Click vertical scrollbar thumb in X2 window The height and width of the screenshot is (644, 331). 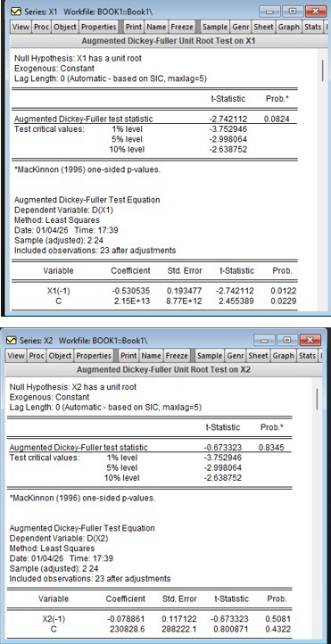click(318, 399)
